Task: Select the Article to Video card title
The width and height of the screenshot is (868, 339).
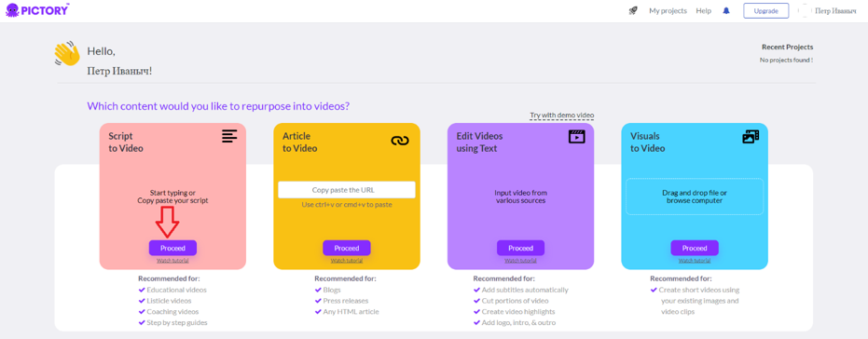Action: [x=300, y=142]
